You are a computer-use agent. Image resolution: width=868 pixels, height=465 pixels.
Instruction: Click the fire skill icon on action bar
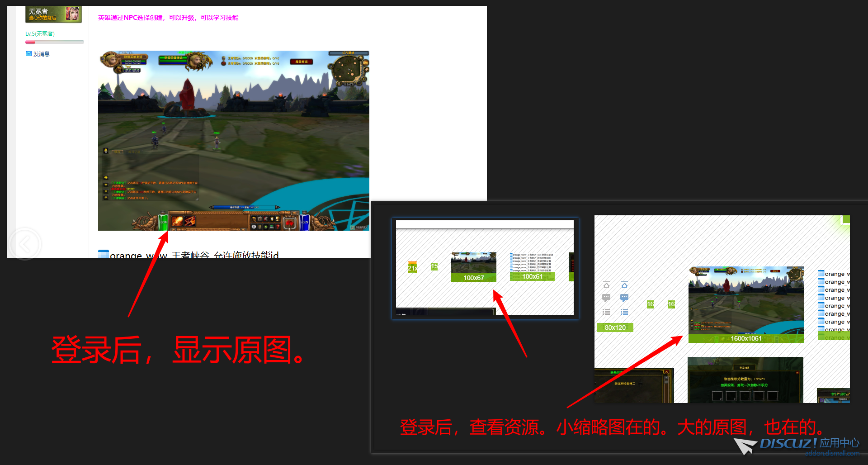[177, 221]
